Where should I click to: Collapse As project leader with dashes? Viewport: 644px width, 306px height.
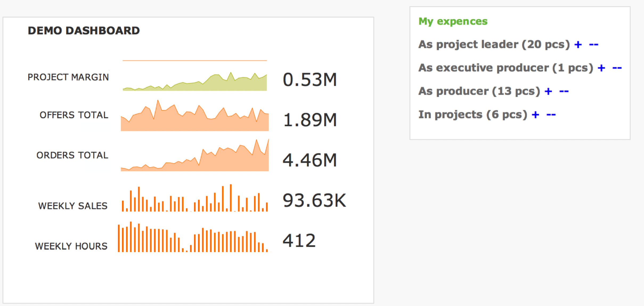point(594,45)
